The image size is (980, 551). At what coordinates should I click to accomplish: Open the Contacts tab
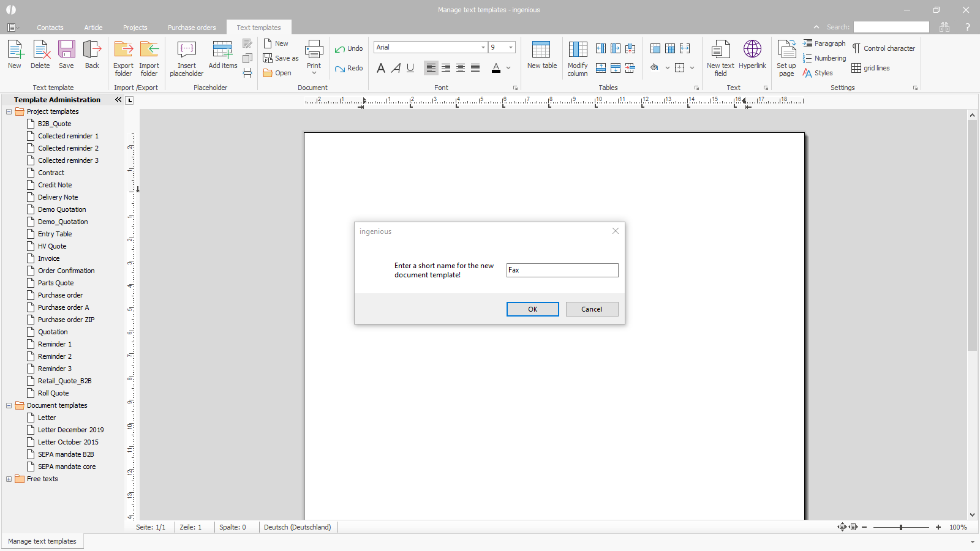point(50,28)
